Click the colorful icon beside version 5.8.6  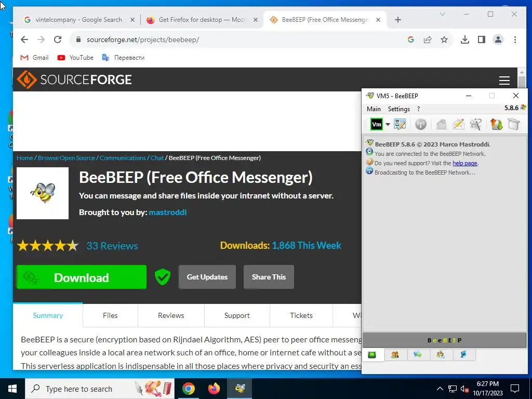pos(523,108)
